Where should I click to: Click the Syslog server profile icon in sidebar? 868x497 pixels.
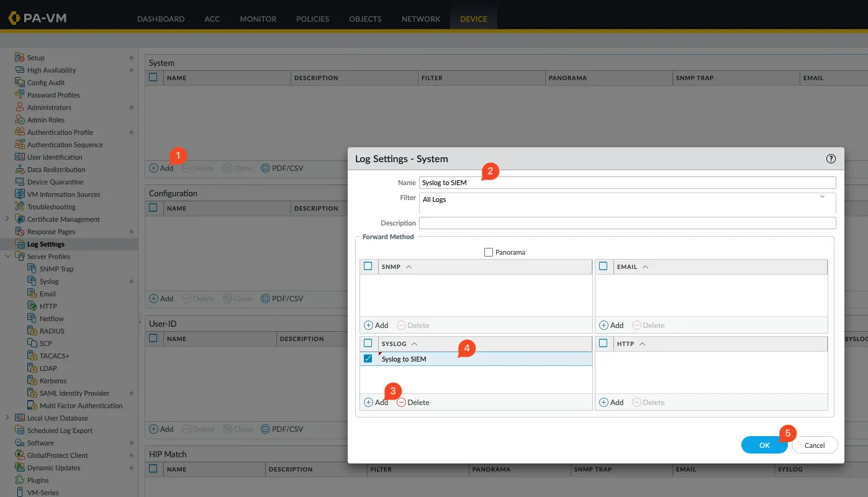[x=33, y=281]
